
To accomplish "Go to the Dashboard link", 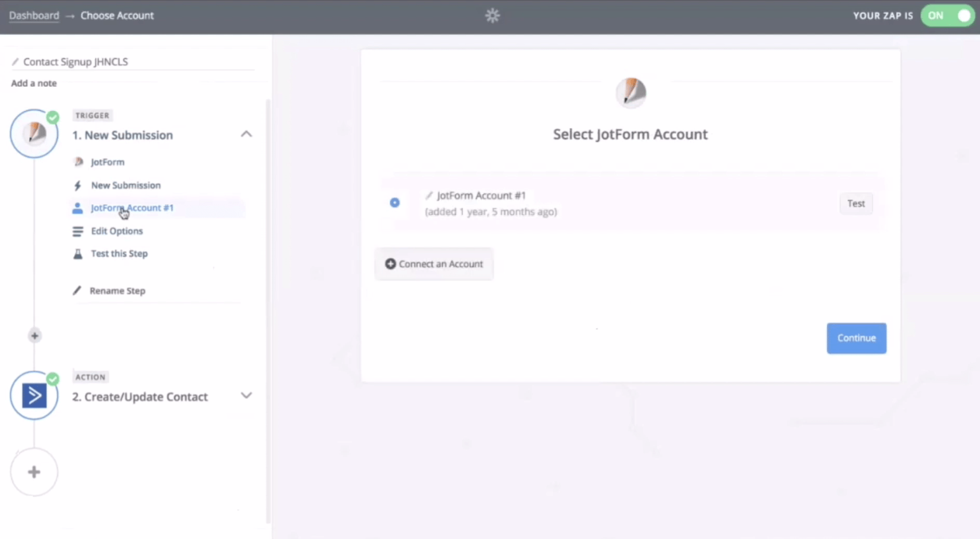I will pyautogui.click(x=34, y=16).
